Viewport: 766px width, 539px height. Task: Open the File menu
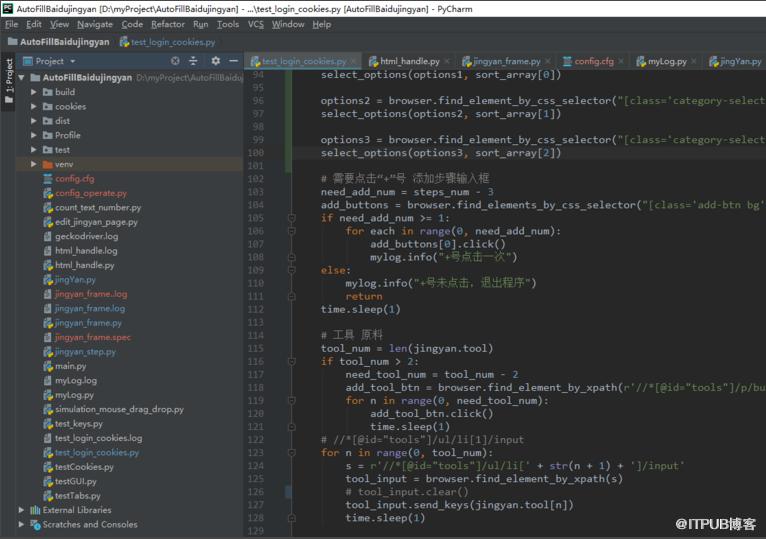click(x=11, y=24)
